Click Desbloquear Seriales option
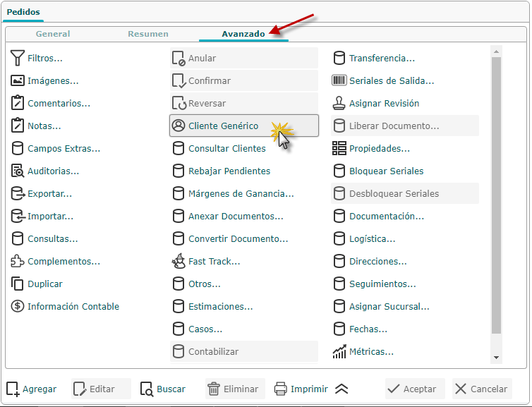The image size is (532, 407). (x=405, y=193)
